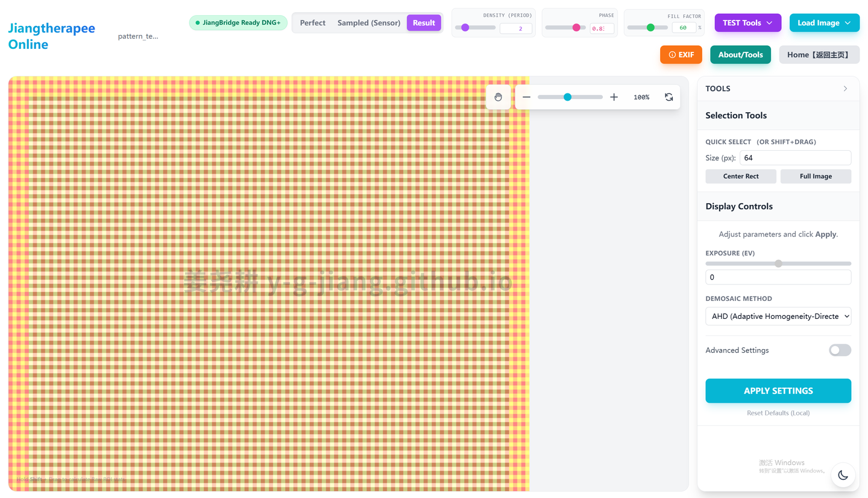Click the zoom out minus icon

526,97
